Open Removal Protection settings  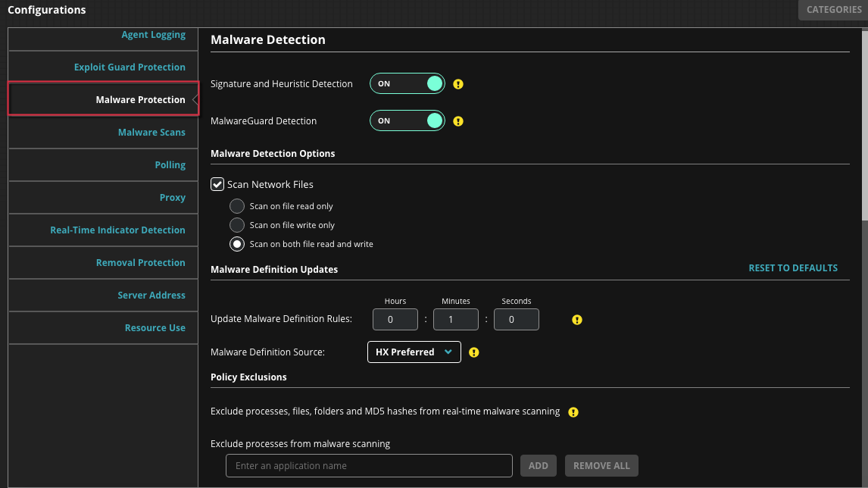point(141,262)
